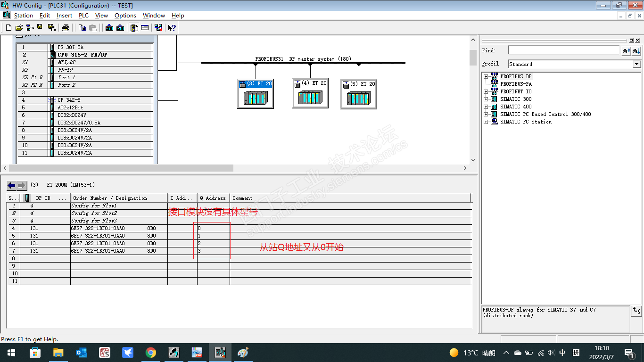Click the search-down binoculars button in catalog

[636, 50]
